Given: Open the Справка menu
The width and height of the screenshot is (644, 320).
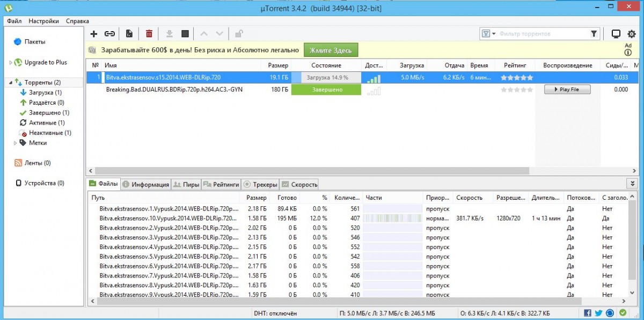Looking at the screenshot, I should click(77, 21).
